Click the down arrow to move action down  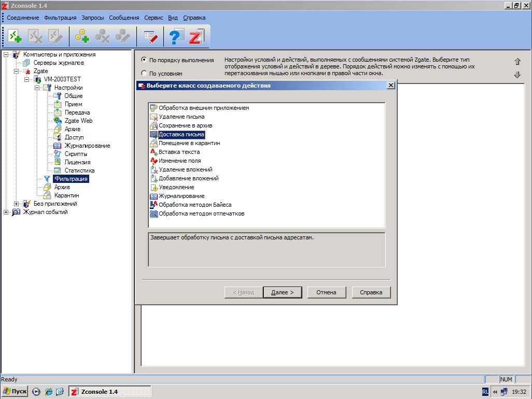coord(517,75)
